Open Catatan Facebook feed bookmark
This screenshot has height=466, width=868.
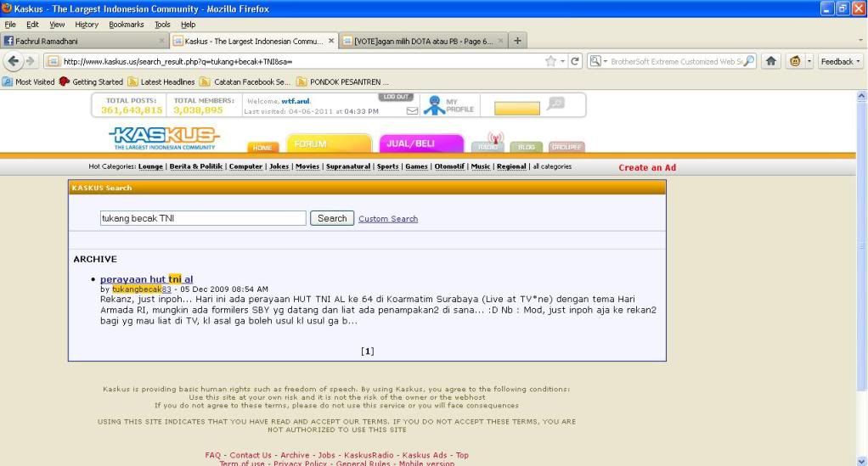[245, 81]
